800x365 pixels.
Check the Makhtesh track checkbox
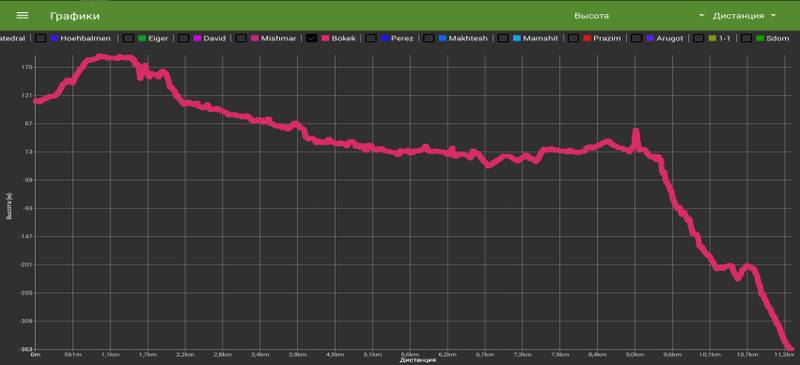(430, 38)
